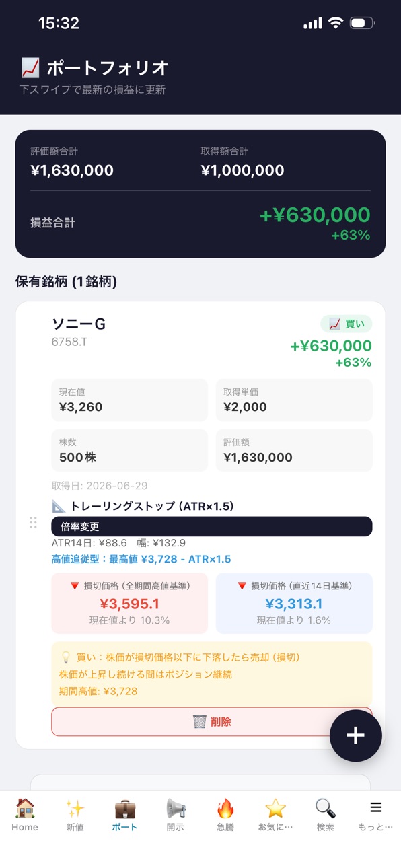Image resolution: width=401 pixels, height=868 pixels.
Task: Grab the drag handle beside トレーリングストップ
Action: click(x=33, y=522)
